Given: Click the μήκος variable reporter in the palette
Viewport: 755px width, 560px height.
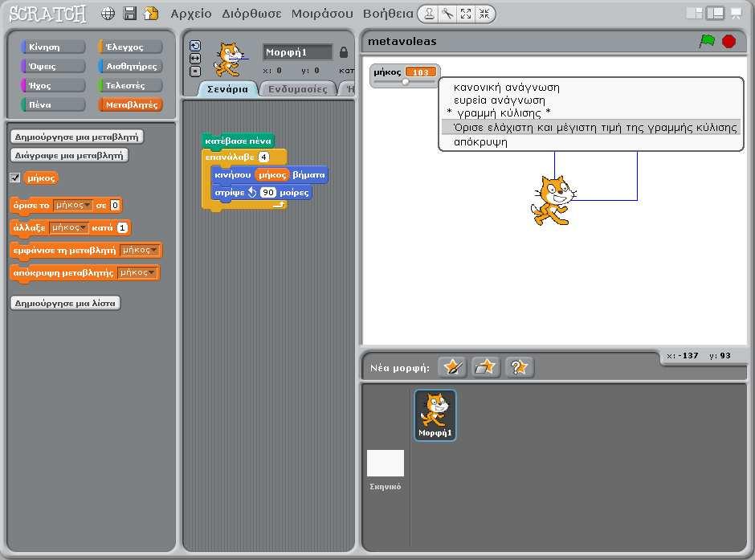Looking at the screenshot, I should [41, 178].
